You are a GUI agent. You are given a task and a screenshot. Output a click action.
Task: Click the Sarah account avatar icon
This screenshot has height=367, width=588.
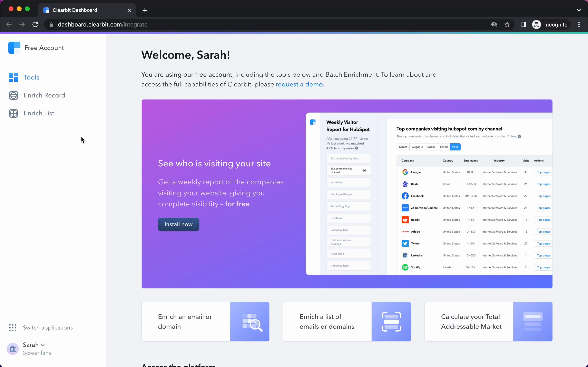point(13,348)
